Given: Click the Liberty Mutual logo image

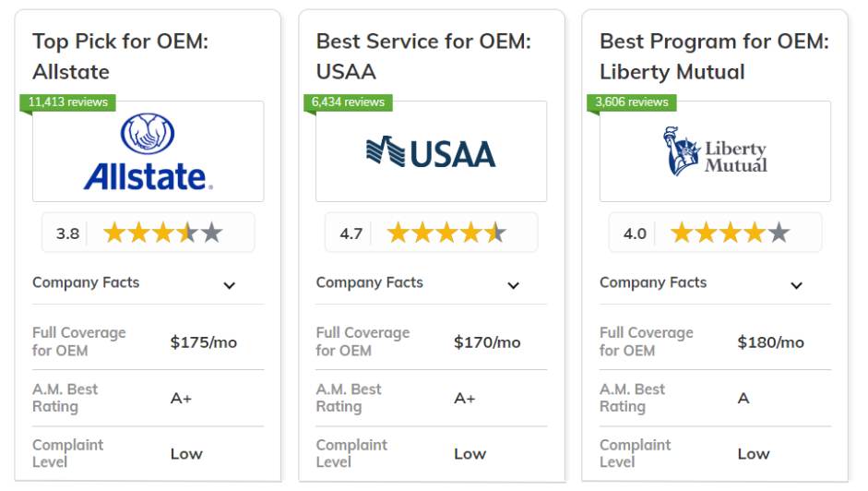Looking at the screenshot, I should tap(715, 151).
